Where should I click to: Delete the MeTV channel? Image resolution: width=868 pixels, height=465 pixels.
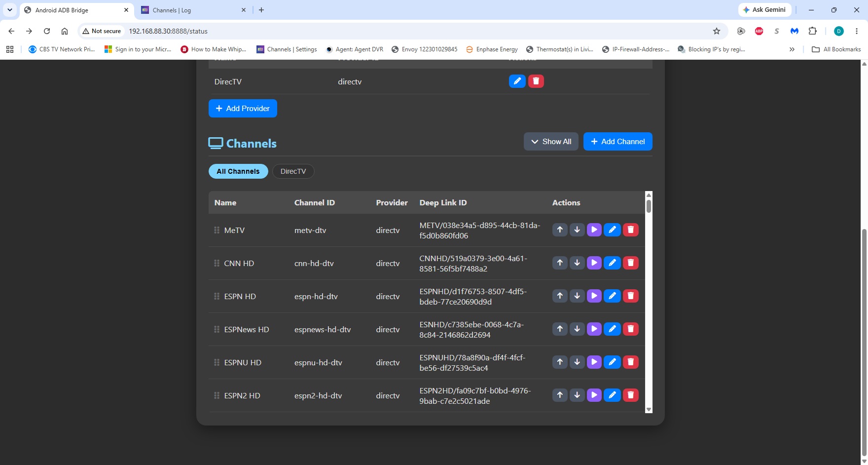[x=631, y=230]
